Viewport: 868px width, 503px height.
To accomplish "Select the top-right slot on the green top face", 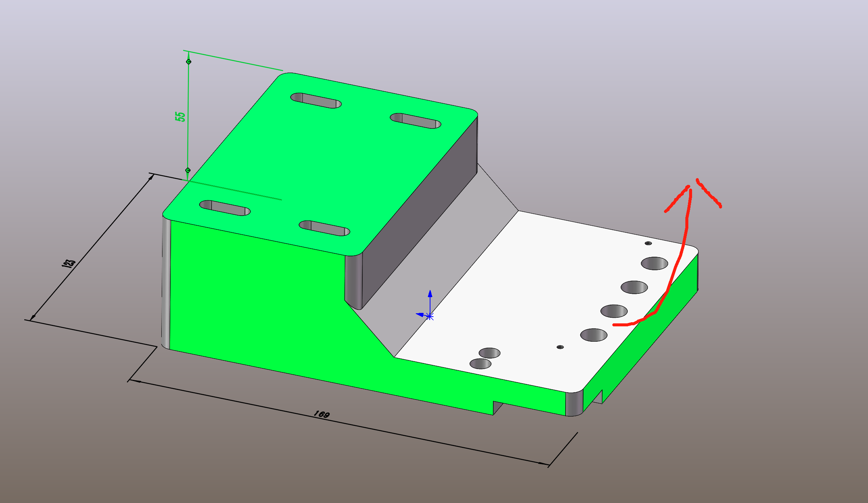I will 415,121.
